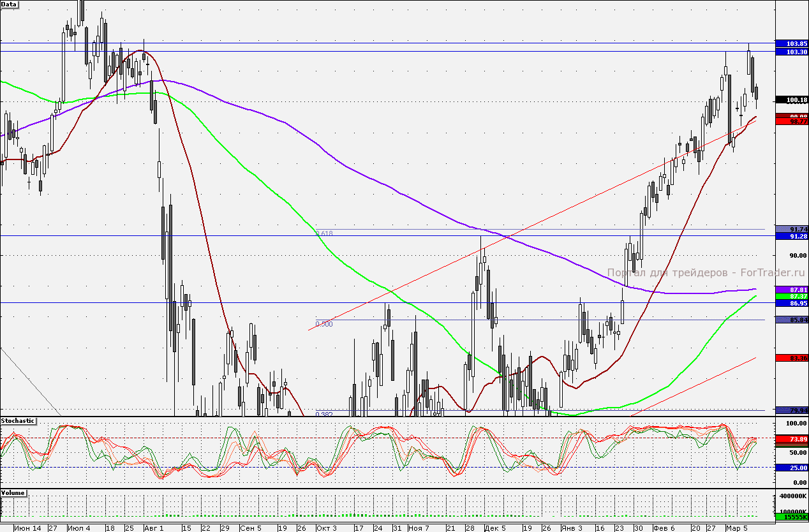Select the blue 25.00 stochastic level tag

790,468
